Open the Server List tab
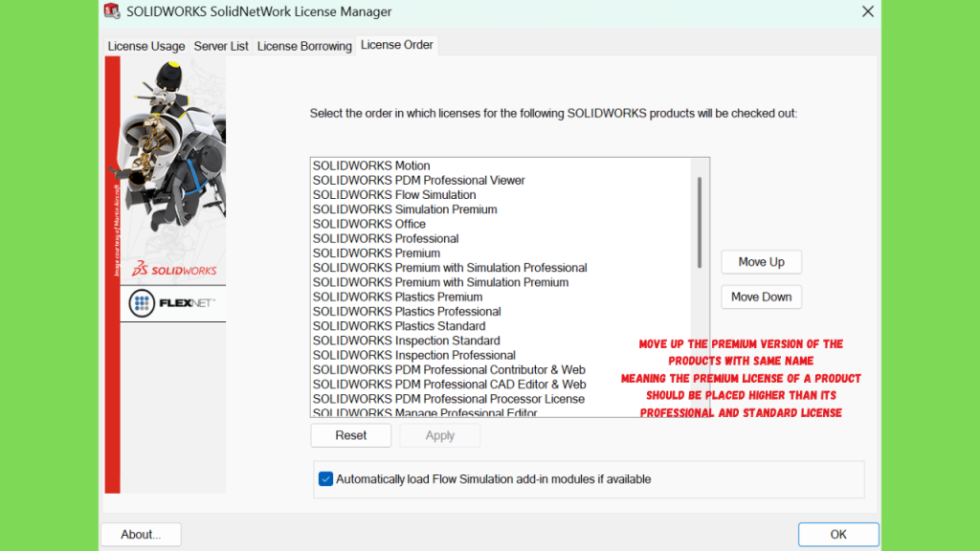The width and height of the screenshot is (980, 551). 221,46
